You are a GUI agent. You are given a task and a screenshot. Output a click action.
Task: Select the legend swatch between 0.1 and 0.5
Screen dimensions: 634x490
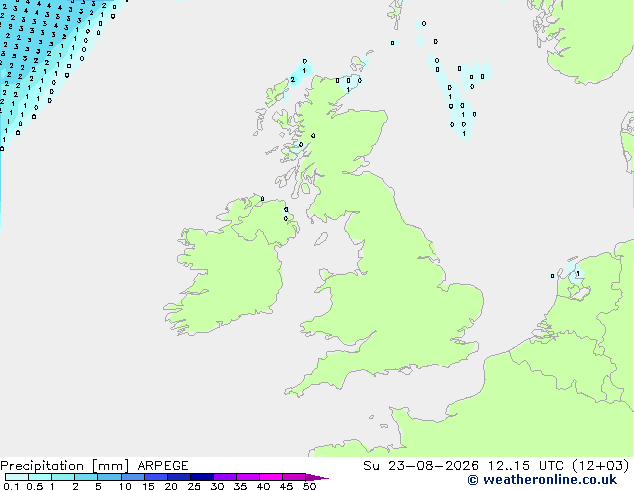[x=17, y=477]
